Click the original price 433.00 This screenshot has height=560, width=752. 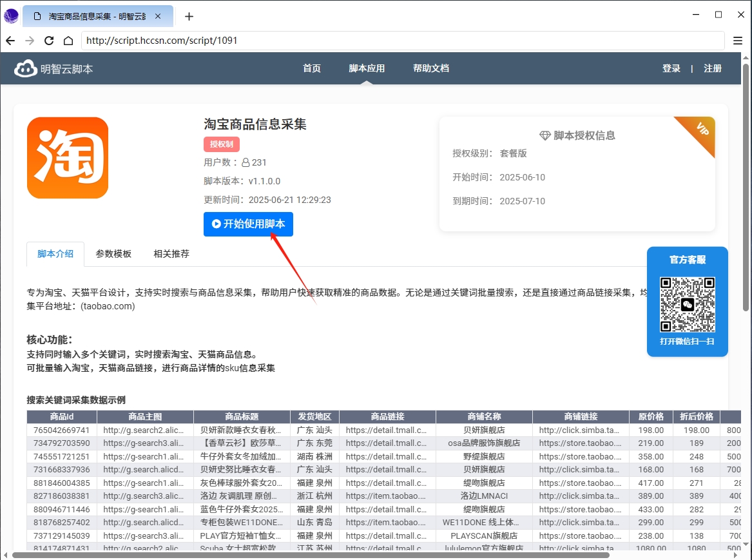[651, 509]
